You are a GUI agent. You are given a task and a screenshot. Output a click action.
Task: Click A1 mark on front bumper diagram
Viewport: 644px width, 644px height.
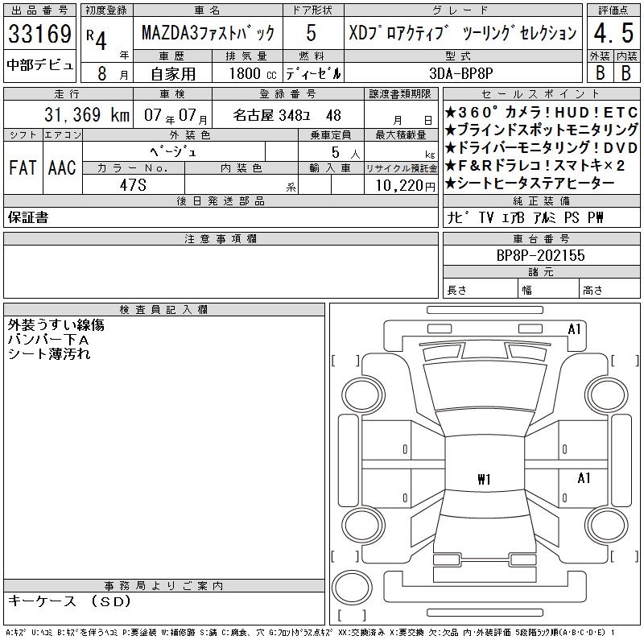tap(574, 329)
